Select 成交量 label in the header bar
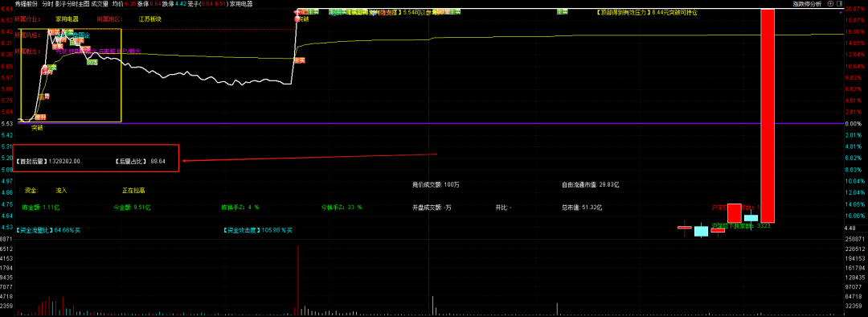 (100, 3)
